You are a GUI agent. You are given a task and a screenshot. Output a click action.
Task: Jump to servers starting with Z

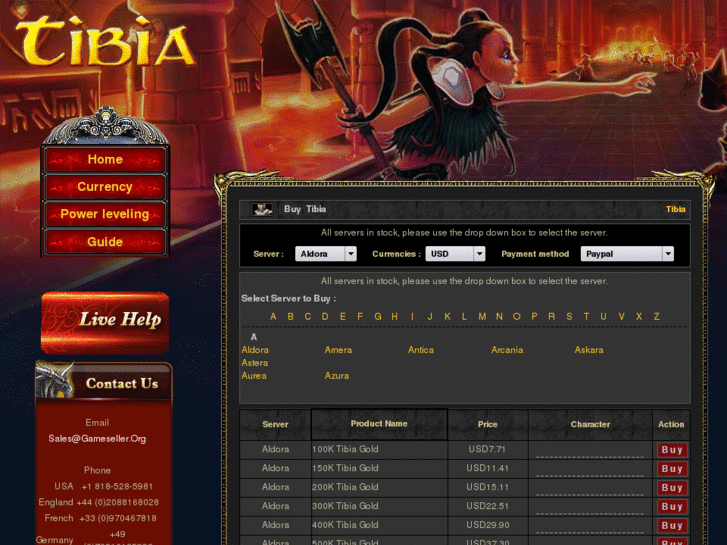(657, 316)
